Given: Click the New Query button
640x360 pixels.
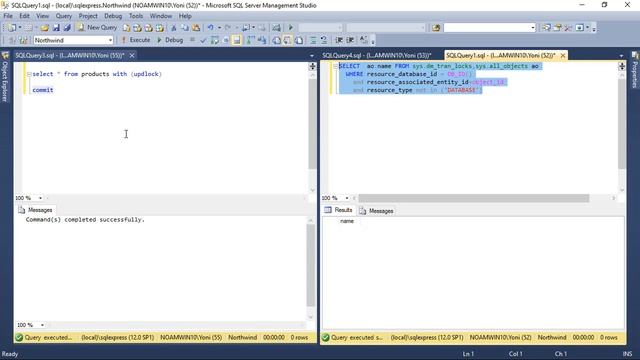Looking at the screenshot, I should click(x=97, y=27).
